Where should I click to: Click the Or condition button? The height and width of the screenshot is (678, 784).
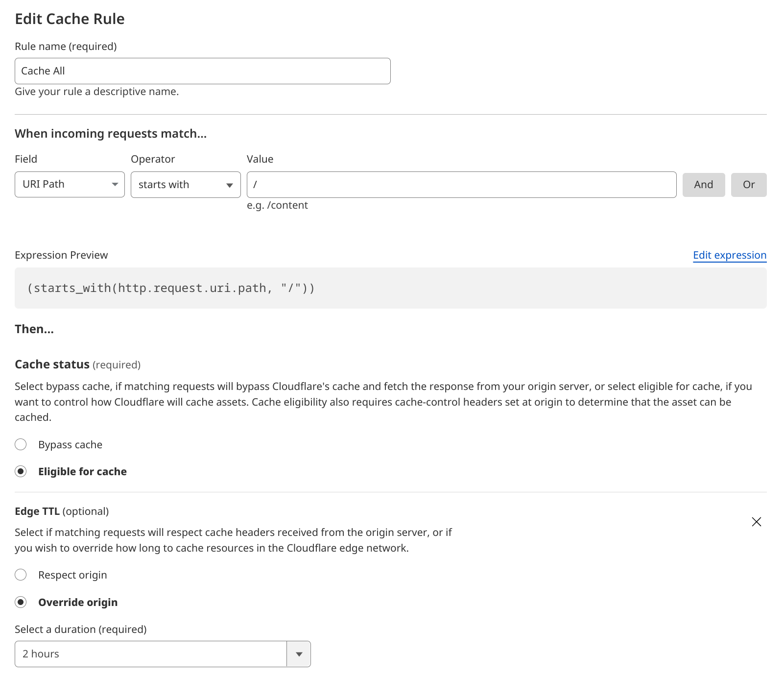tap(749, 185)
